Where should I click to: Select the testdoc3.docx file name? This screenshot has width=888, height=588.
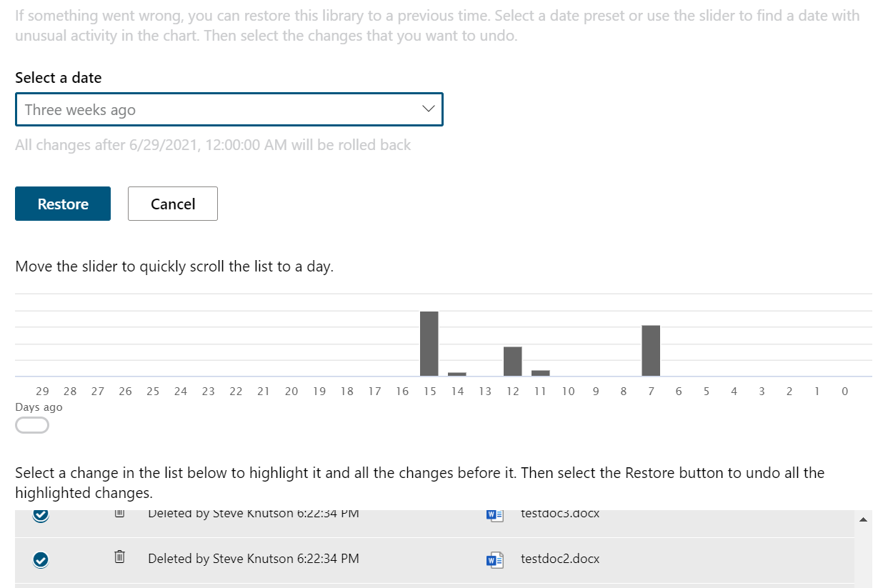click(x=560, y=514)
